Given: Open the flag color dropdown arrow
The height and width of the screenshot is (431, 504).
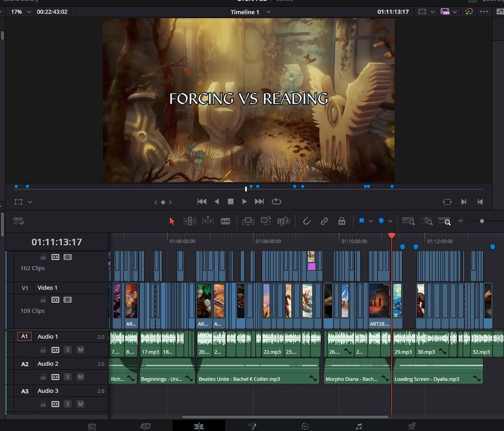Looking at the screenshot, I should (370, 221).
